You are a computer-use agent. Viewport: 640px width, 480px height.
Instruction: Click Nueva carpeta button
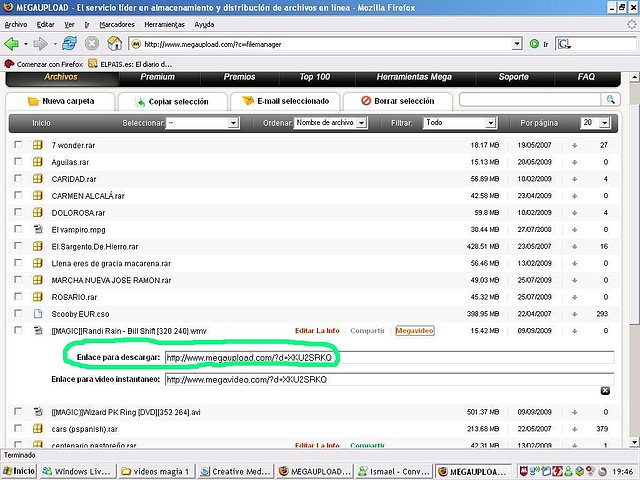[x=60, y=101]
